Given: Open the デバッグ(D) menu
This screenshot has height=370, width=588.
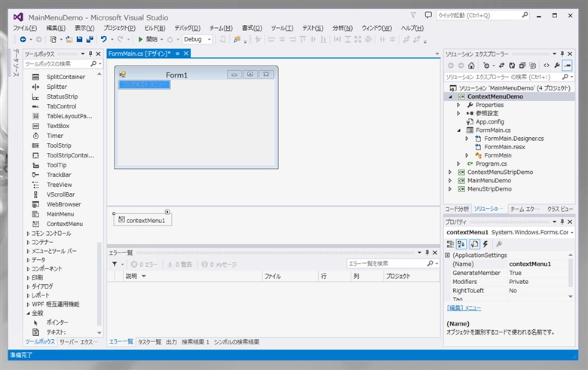Looking at the screenshot, I should click(x=187, y=28).
